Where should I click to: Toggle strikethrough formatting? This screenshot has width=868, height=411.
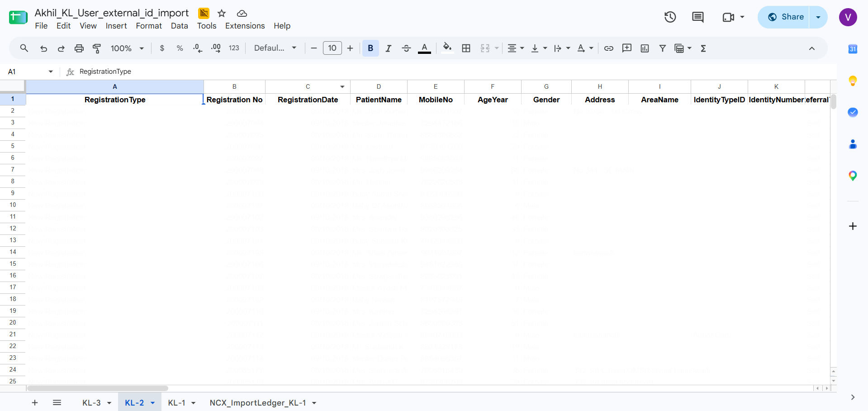point(406,48)
